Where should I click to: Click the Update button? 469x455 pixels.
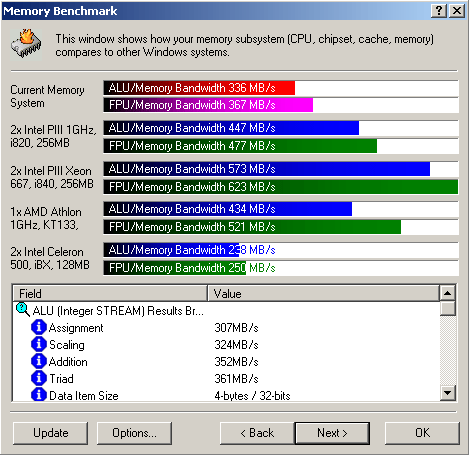51,433
